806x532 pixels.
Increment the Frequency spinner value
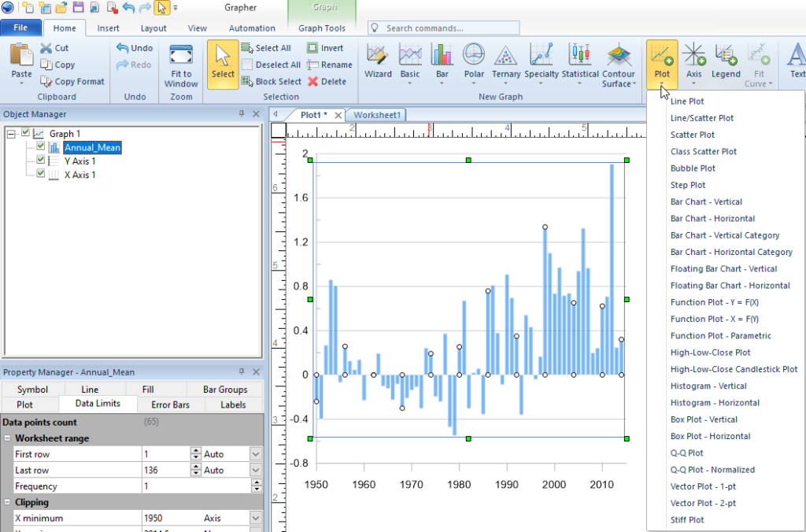[x=256, y=483]
